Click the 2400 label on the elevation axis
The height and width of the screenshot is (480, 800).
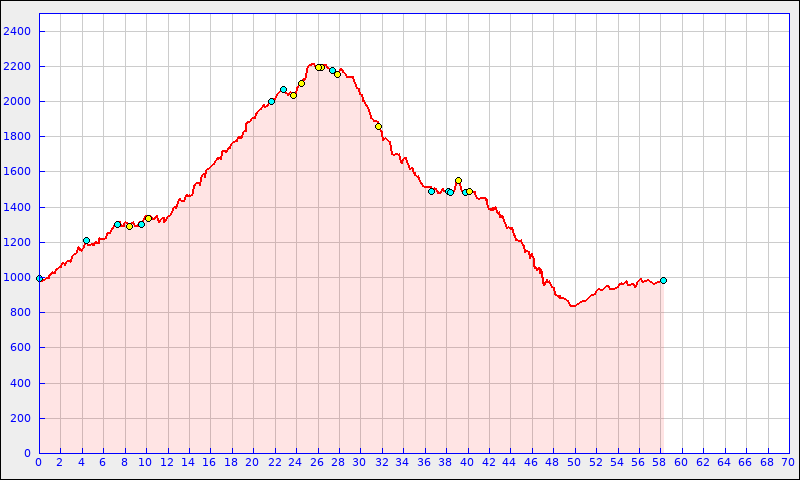17,31
